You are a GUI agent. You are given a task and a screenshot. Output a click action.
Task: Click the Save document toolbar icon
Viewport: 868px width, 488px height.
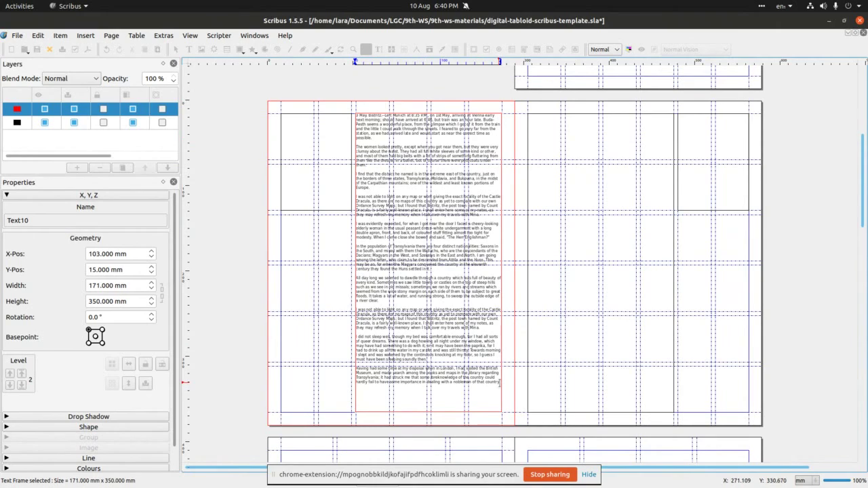pyautogui.click(x=37, y=49)
